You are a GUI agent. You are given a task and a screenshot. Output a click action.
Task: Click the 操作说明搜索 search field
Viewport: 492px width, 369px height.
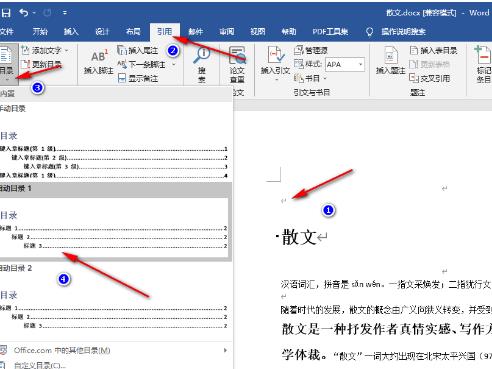(x=403, y=32)
